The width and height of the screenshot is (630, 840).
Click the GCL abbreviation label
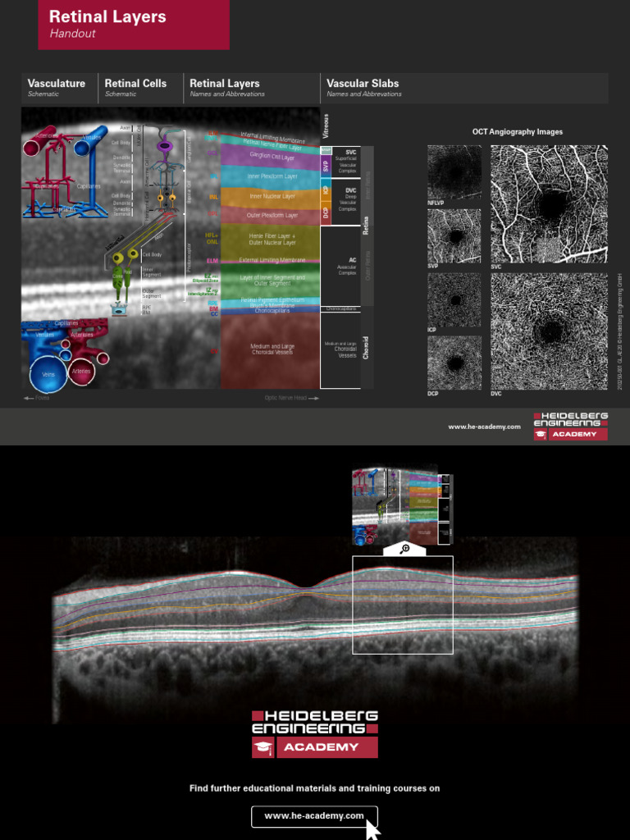click(x=213, y=153)
